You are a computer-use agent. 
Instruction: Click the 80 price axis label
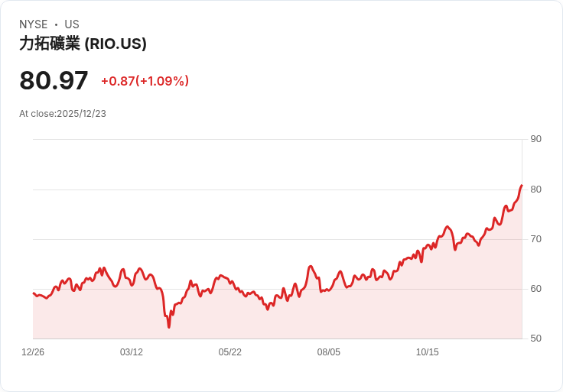tap(535, 190)
